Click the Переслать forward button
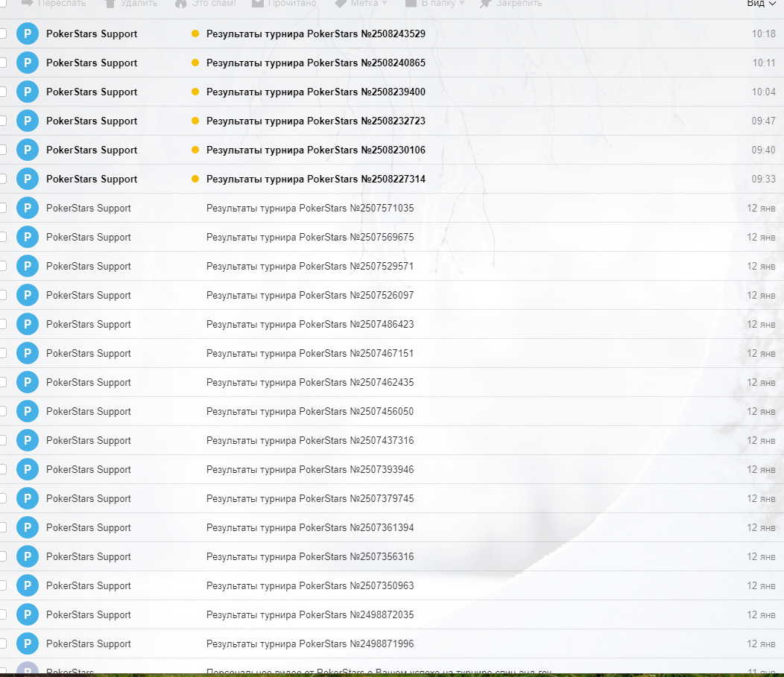This screenshot has width=784, height=677. [x=54, y=4]
